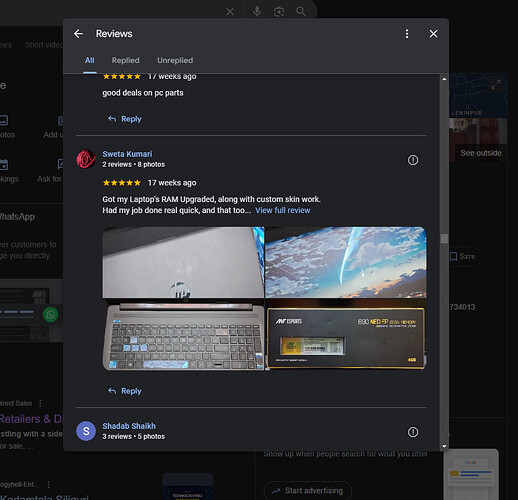Click the 'Ask for' reviews icon in background
Screen dimensions: 518x500
point(60,164)
